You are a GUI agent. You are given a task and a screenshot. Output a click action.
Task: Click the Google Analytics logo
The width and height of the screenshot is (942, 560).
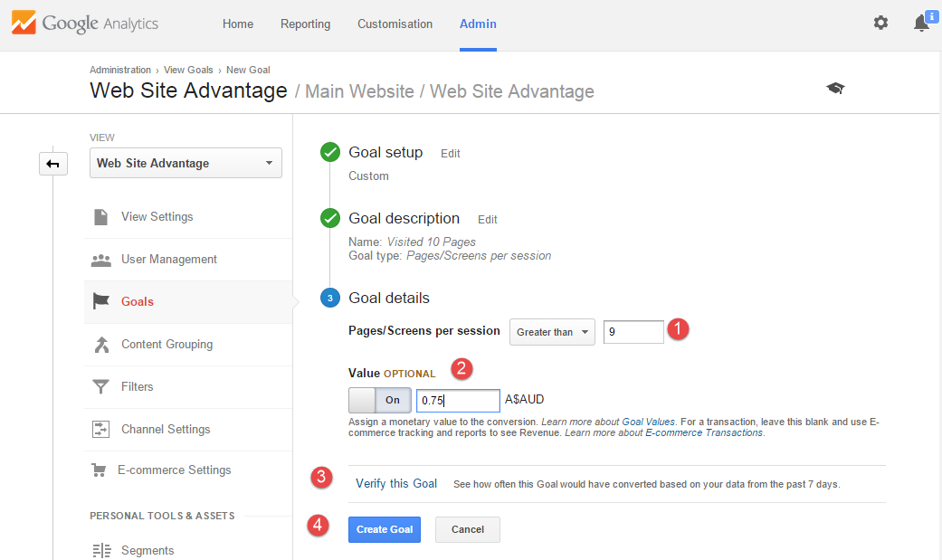pyautogui.click(x=85, y=24)
